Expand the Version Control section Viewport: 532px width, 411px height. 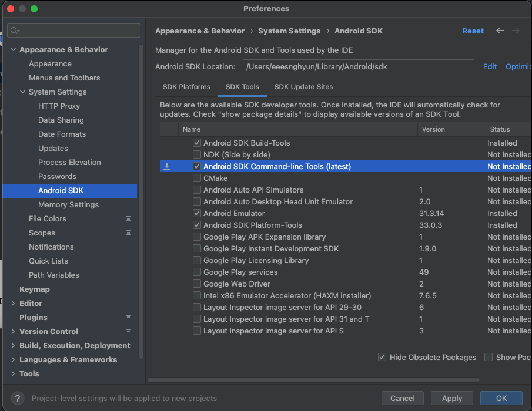click(14, 331)
